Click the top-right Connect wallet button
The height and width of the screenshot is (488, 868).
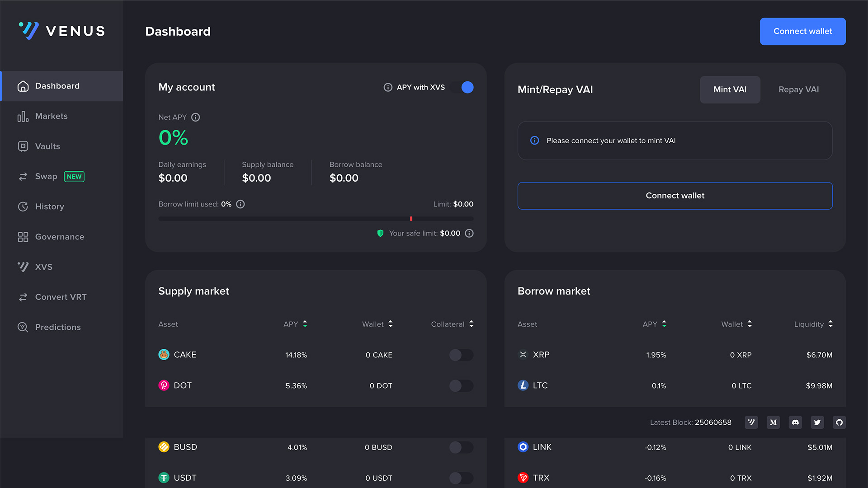802,31
